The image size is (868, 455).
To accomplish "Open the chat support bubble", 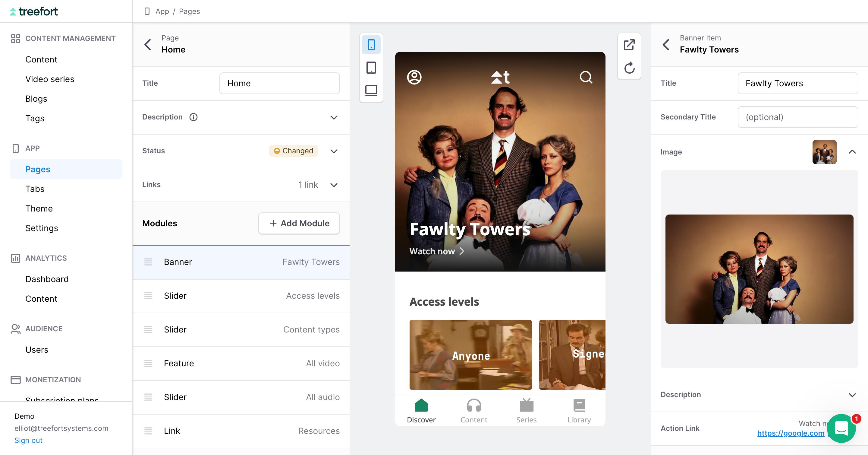I will point(841,428).
